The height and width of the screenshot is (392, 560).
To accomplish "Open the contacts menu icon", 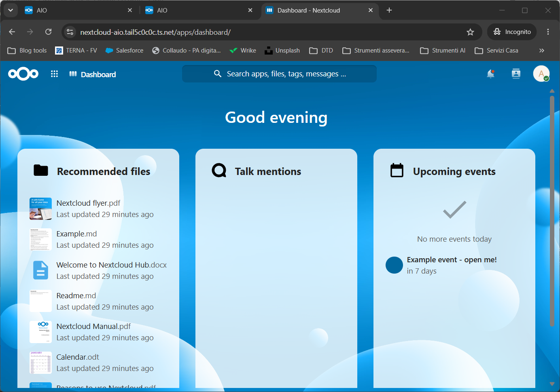I will pos(516,74).
